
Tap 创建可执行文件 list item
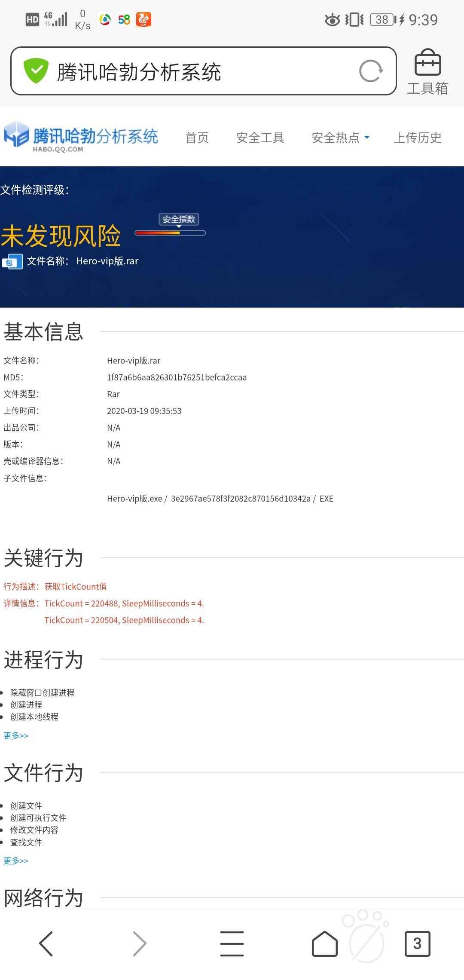pos(38,818)
